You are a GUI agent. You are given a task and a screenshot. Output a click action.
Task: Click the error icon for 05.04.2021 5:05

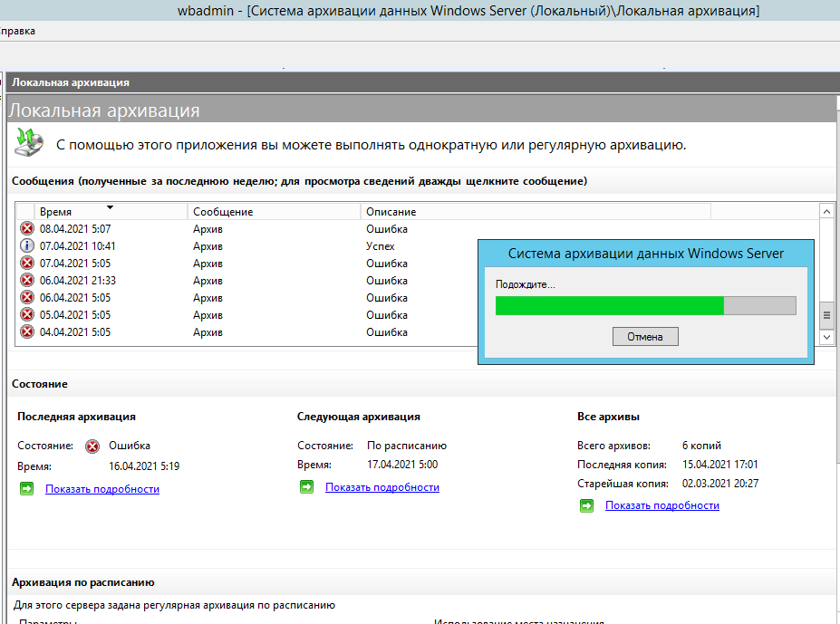tap(27, 314)
